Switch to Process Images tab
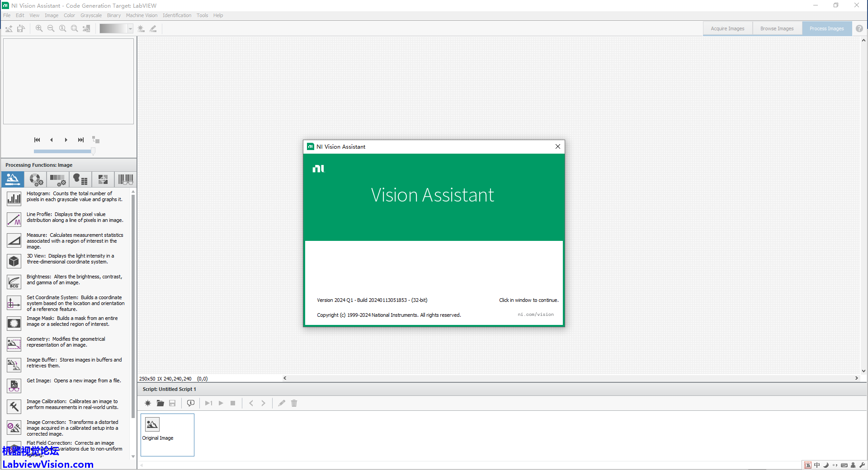 pos(826,28)
